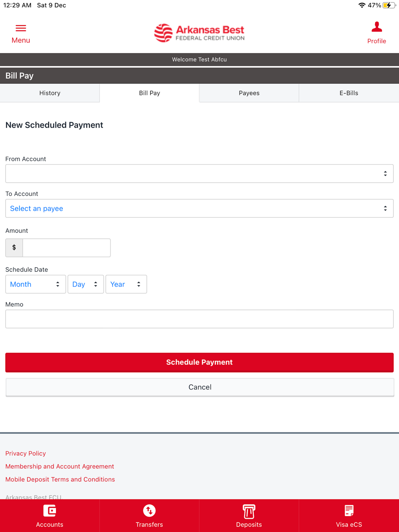This screenshot has width=399, height=532.
Task: Tap the Cancel button
Action: tap(199, 387)
